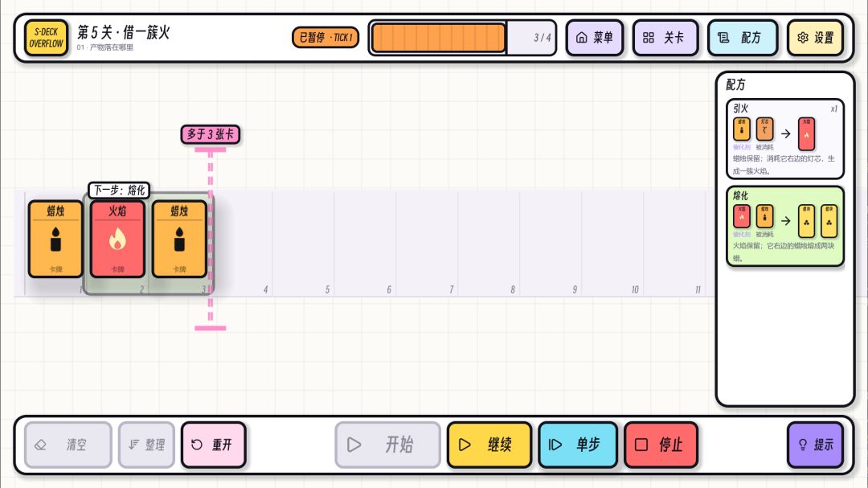868x488 pixels.
Task: Click the grid icon in 关卡 button
Action: point(649,38)
